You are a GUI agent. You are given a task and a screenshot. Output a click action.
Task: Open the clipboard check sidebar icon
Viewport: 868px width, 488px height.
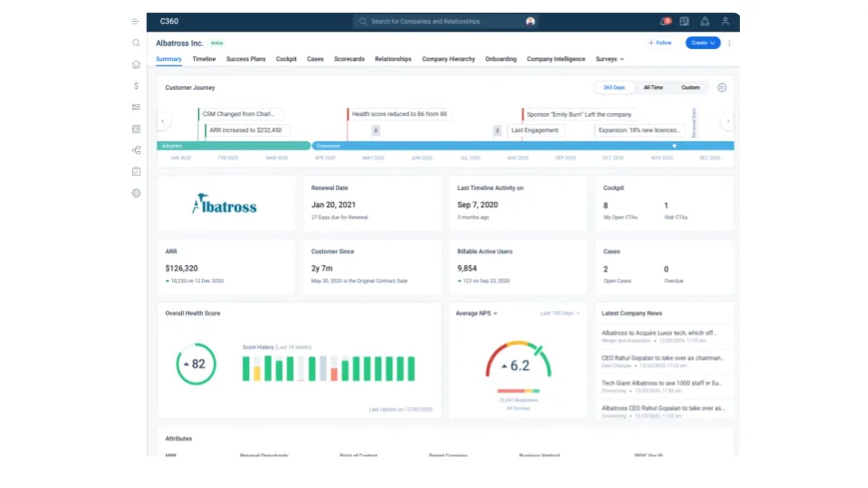pos(136,171)
